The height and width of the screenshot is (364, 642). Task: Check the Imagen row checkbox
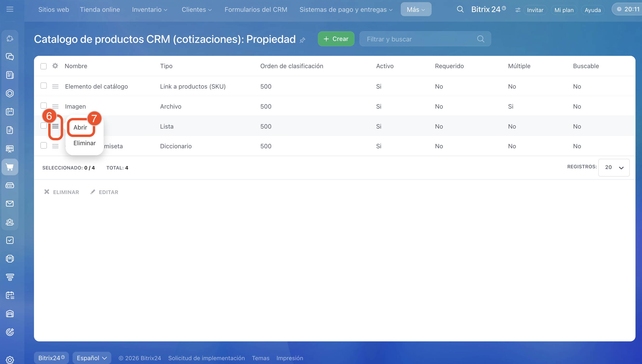(44, 105)
